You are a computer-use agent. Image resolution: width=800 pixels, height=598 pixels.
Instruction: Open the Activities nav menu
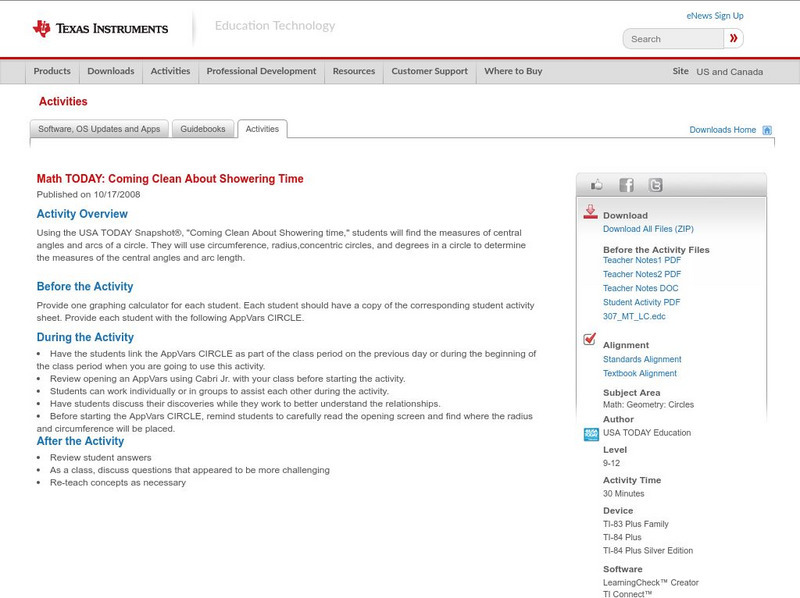point(170,71)
